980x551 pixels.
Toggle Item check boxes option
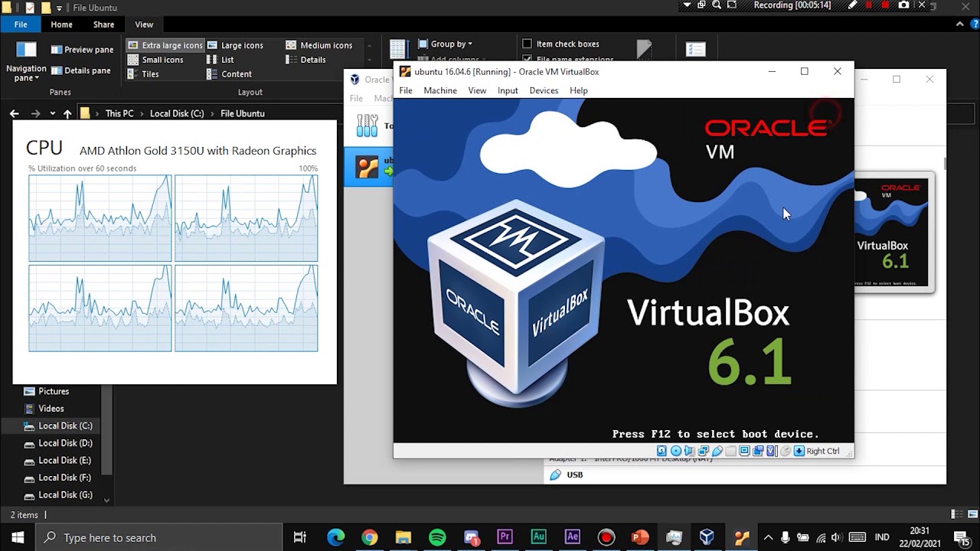click(x=560, y=44)
